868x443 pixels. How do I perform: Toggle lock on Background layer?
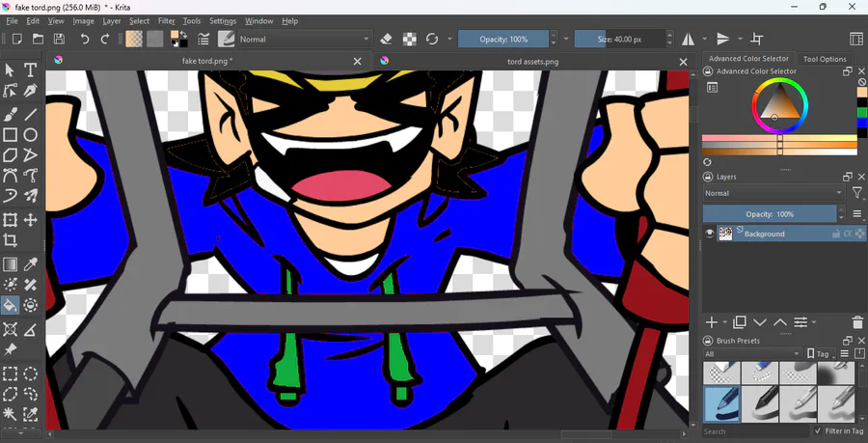coord(835,234)
